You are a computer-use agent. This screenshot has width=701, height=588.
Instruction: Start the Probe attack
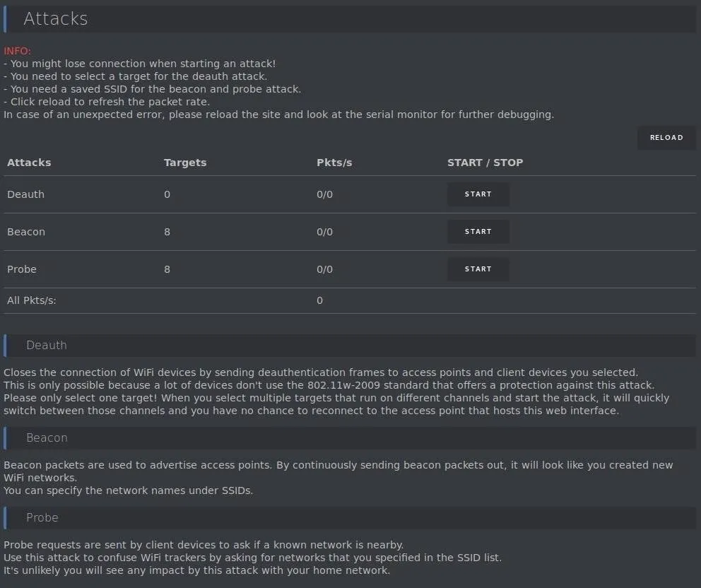click(478, 269)
